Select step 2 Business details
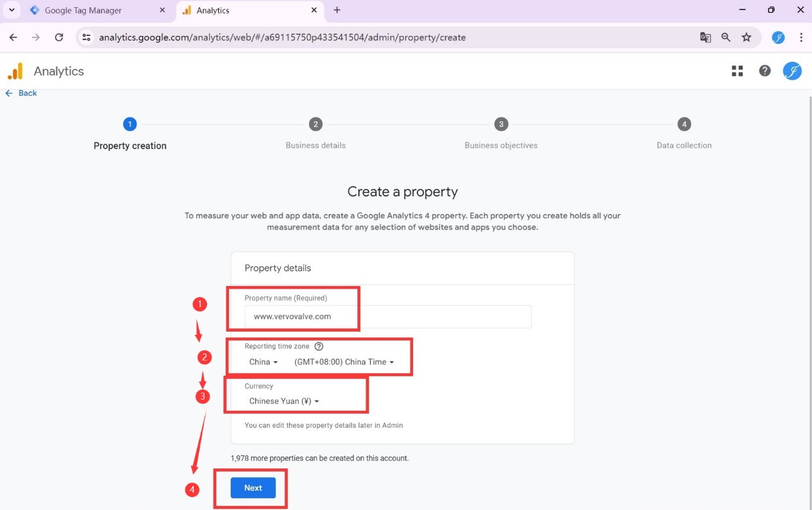The width and height of the screenshot is (812, 510). 315,134
